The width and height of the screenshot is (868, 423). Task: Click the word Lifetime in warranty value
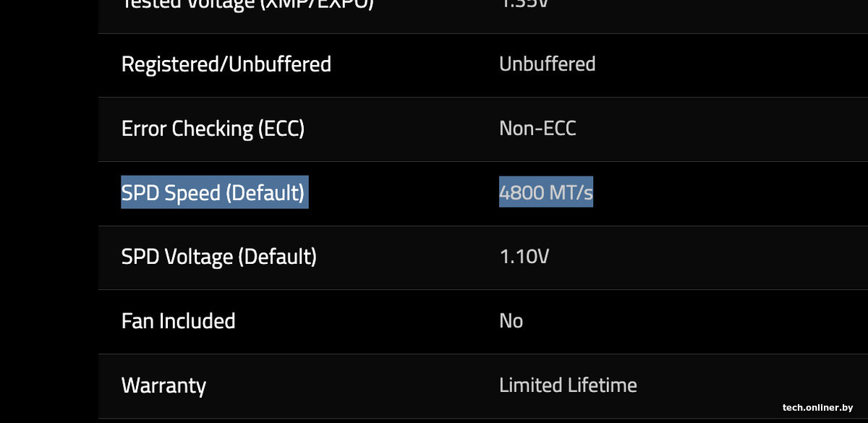coord(599,385)
